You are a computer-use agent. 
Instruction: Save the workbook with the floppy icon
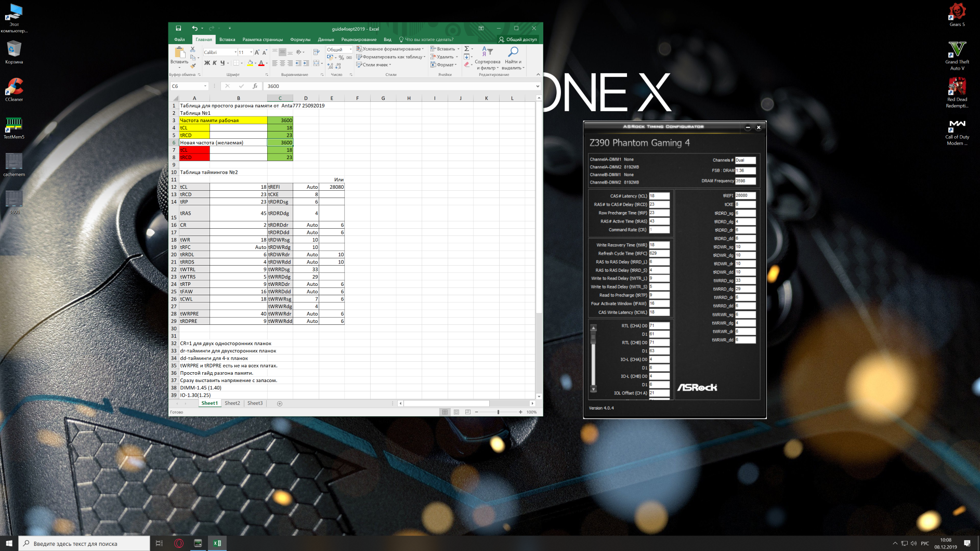pos(178,29)
